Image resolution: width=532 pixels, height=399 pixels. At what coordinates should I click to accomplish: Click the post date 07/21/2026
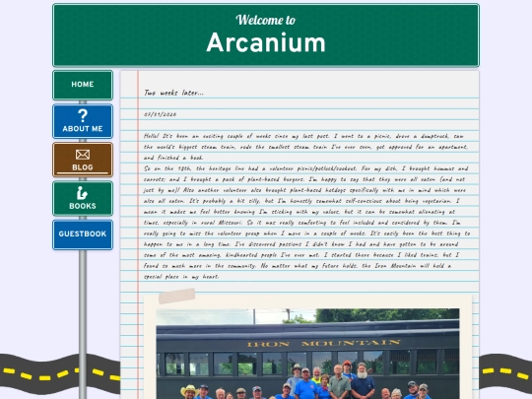(161, 114)
